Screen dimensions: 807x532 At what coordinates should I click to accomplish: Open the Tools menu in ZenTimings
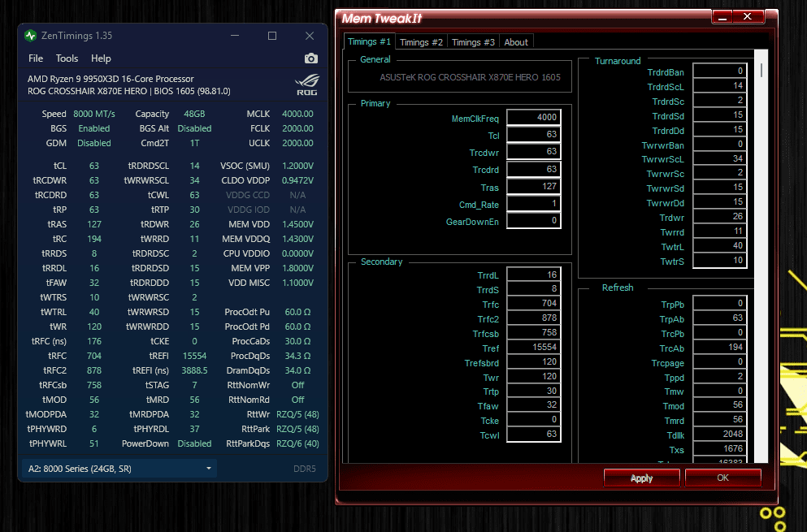(x=67, y=58)
